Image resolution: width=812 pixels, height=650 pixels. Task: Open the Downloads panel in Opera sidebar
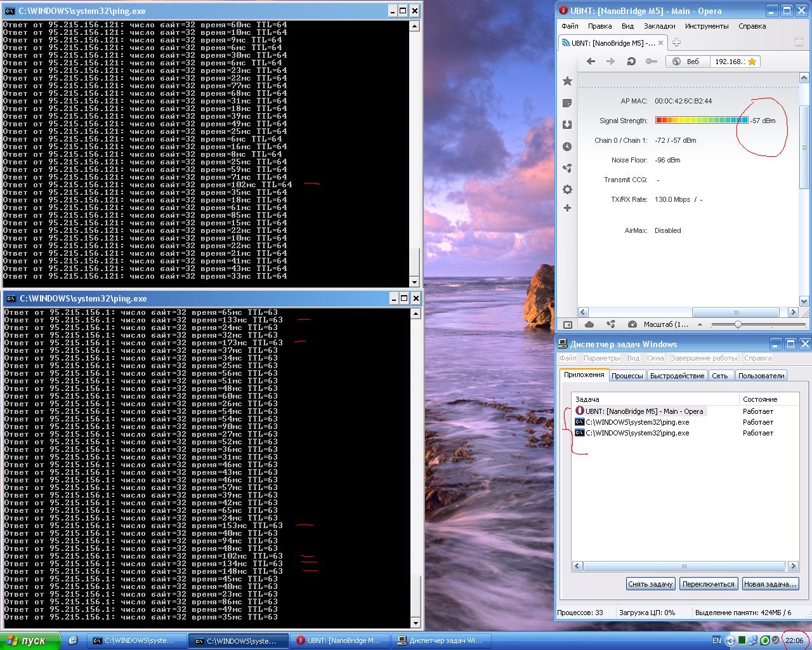[x=567, y=124]
